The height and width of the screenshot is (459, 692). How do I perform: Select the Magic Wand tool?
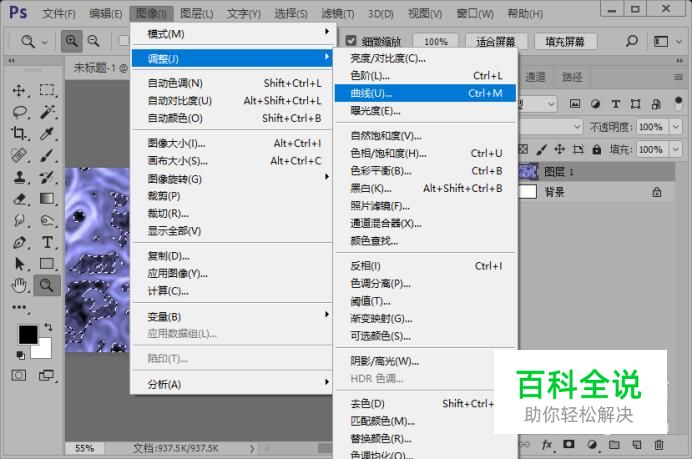(47, 112)
